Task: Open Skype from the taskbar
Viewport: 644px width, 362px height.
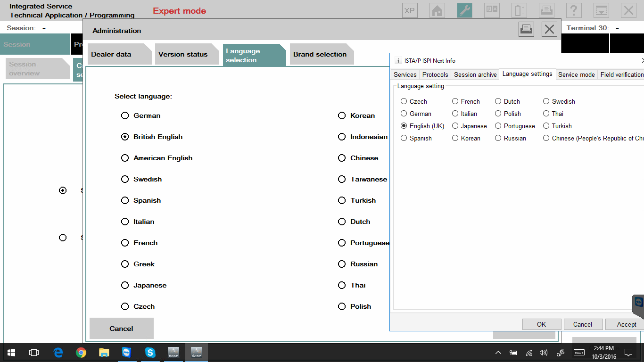Action: 150,353
